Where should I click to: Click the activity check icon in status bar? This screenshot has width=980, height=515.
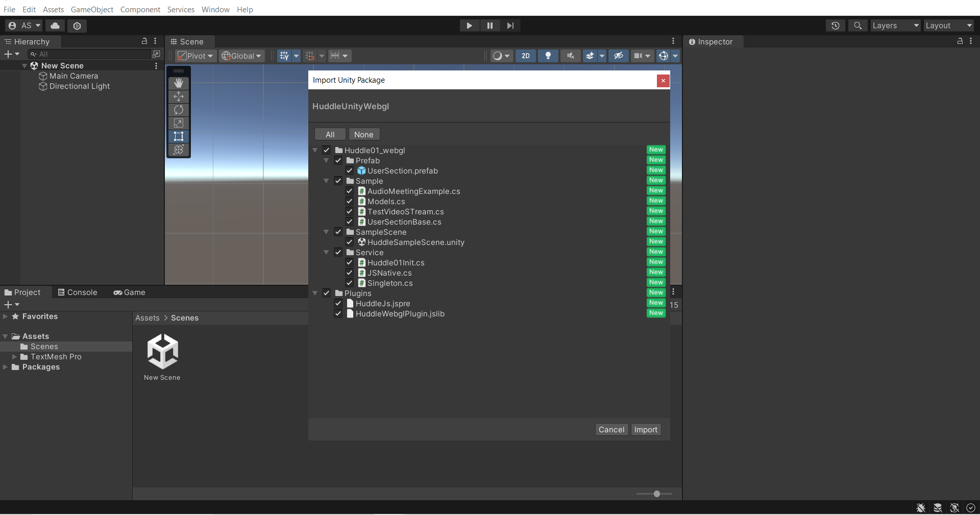971,508
